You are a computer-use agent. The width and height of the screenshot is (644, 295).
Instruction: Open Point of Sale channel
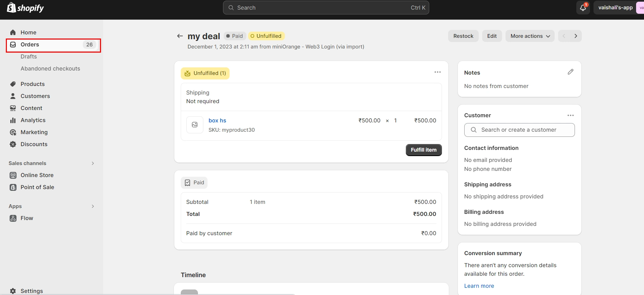(x=37, y=187)
